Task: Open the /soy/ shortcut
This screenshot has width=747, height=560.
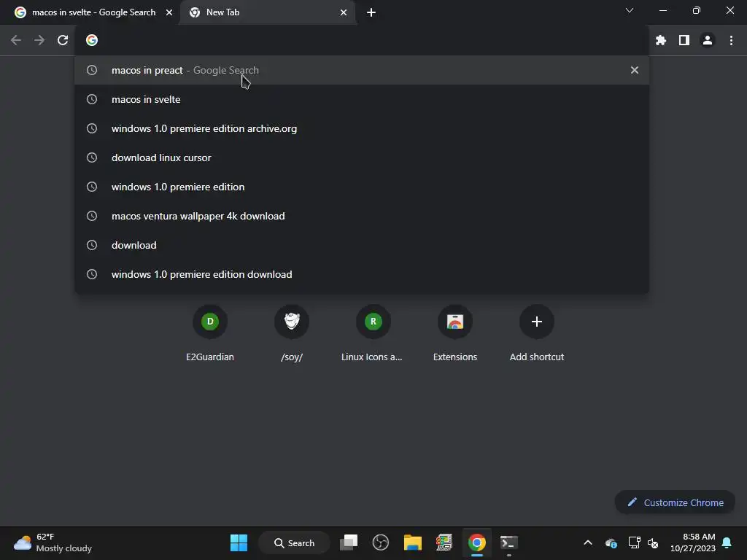Action: click(x=292, y=333)
